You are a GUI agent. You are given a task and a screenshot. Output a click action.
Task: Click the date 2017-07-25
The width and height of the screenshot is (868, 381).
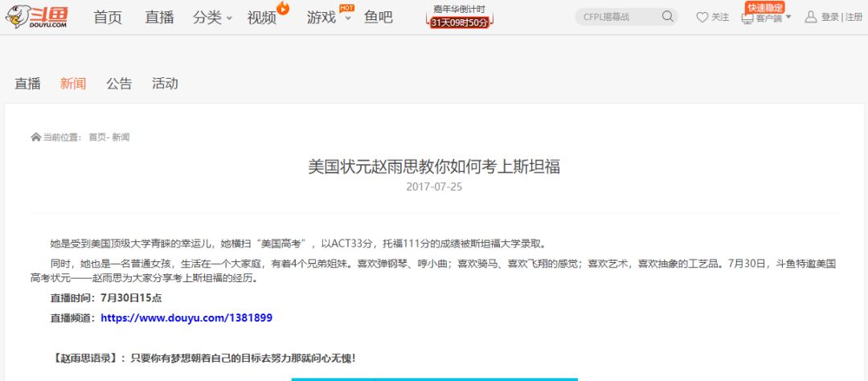[434, 186]
